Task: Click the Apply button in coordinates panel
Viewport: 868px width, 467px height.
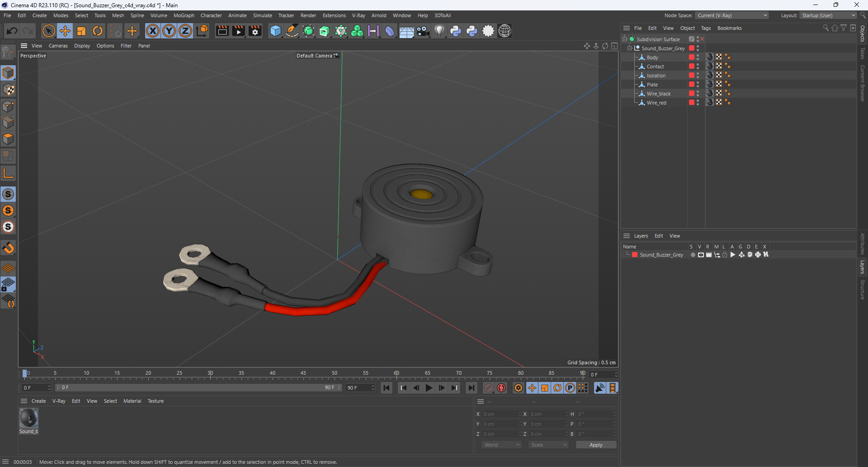Action: tap(596, 445)
